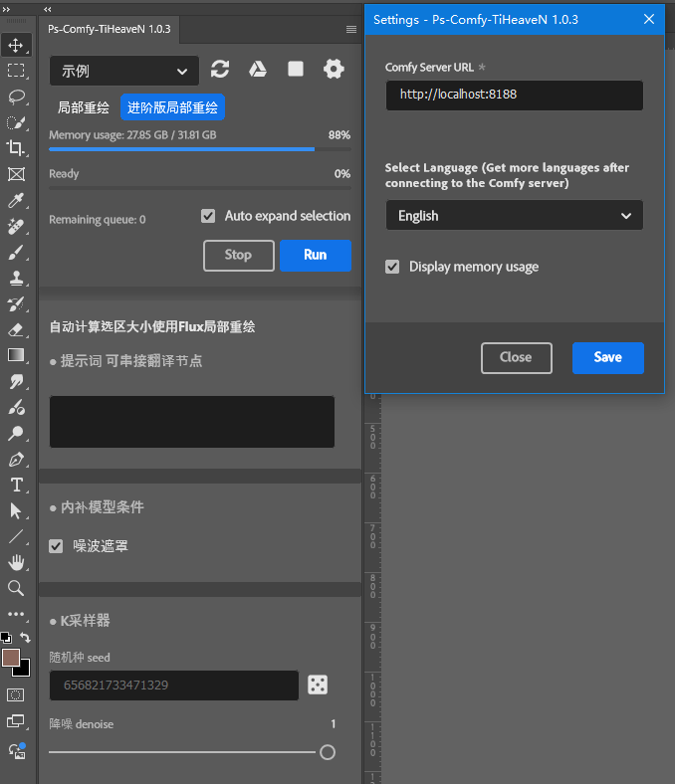Toggle Display memory usage checkbox
675x784 pixels.
click(x=392, y=267)
